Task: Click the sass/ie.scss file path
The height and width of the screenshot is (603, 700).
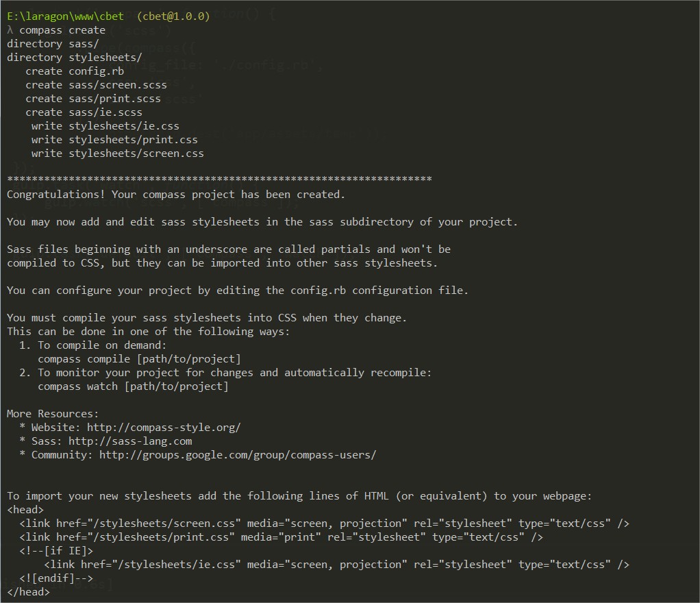Action: 105,112
